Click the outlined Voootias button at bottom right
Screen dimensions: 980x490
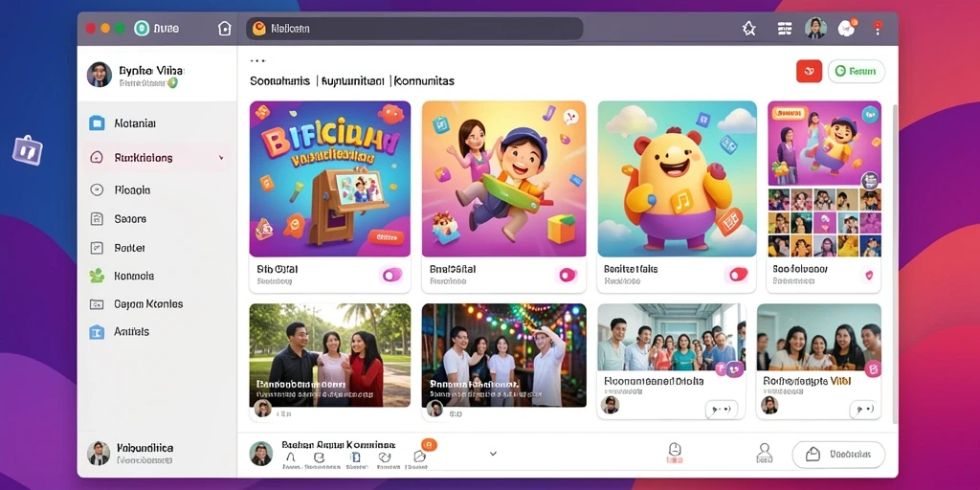click(x=838, y=455)
